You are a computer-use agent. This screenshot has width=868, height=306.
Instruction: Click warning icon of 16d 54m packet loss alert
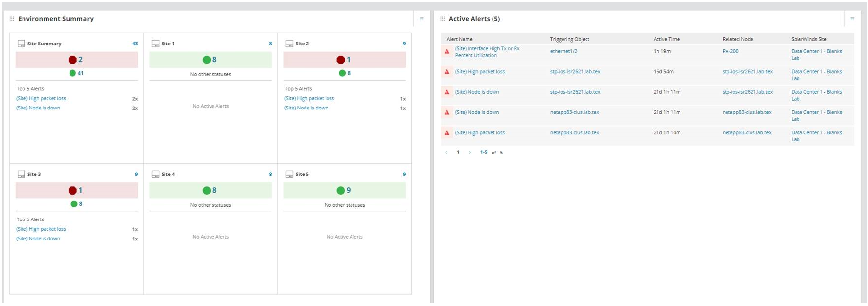tap(447, 72)
